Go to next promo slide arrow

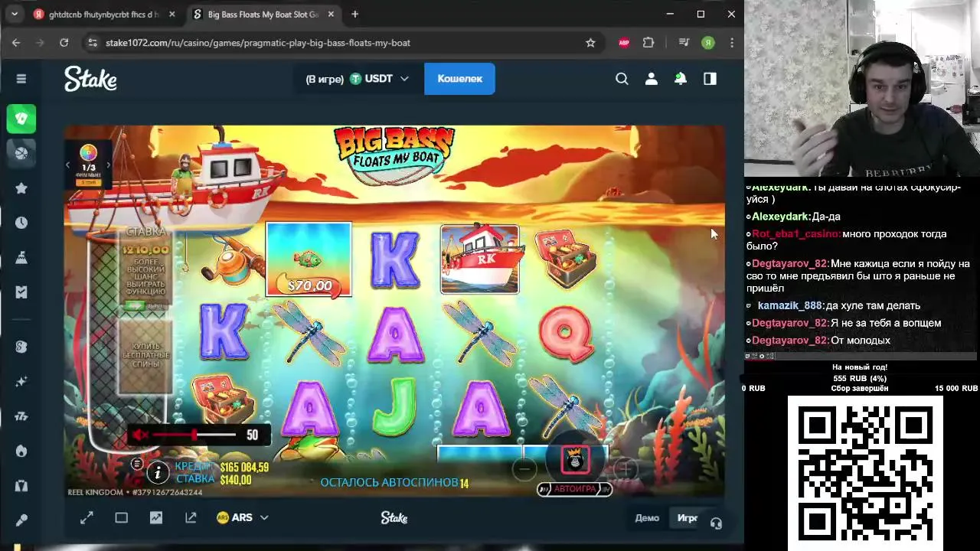point(108,165)
